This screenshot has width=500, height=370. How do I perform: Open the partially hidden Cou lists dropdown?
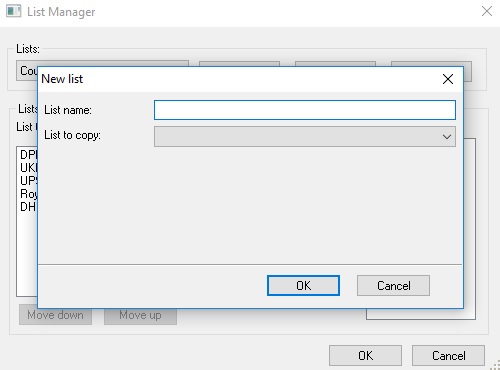coord(27,70)
